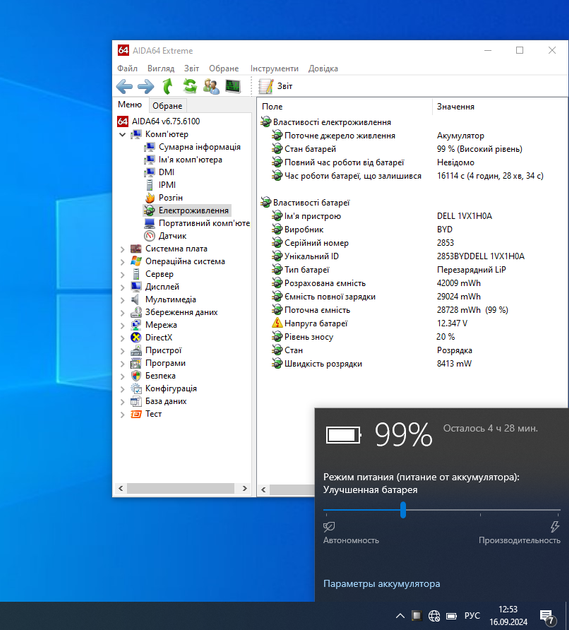Viewport: 569px width, 630px height.
Task: Click the battery tray icon
Action: click(452, 616)
